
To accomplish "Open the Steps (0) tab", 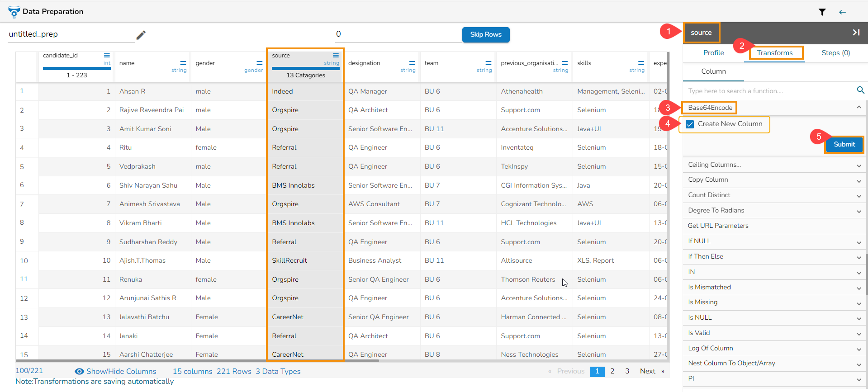I will [x=835, y=53].
